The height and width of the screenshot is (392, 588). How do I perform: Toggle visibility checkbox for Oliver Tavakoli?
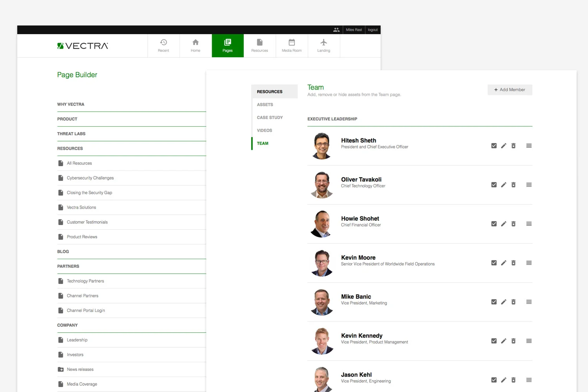[x=494, y=185]
